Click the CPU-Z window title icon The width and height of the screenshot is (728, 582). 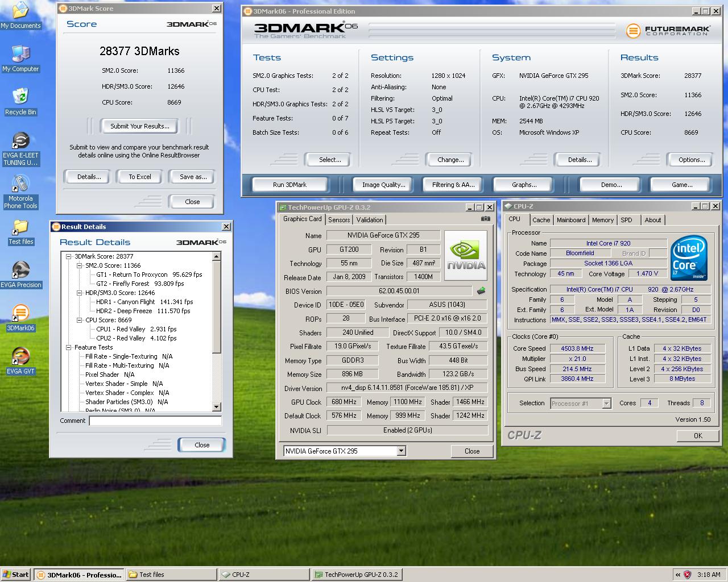[x=508, y=206]
